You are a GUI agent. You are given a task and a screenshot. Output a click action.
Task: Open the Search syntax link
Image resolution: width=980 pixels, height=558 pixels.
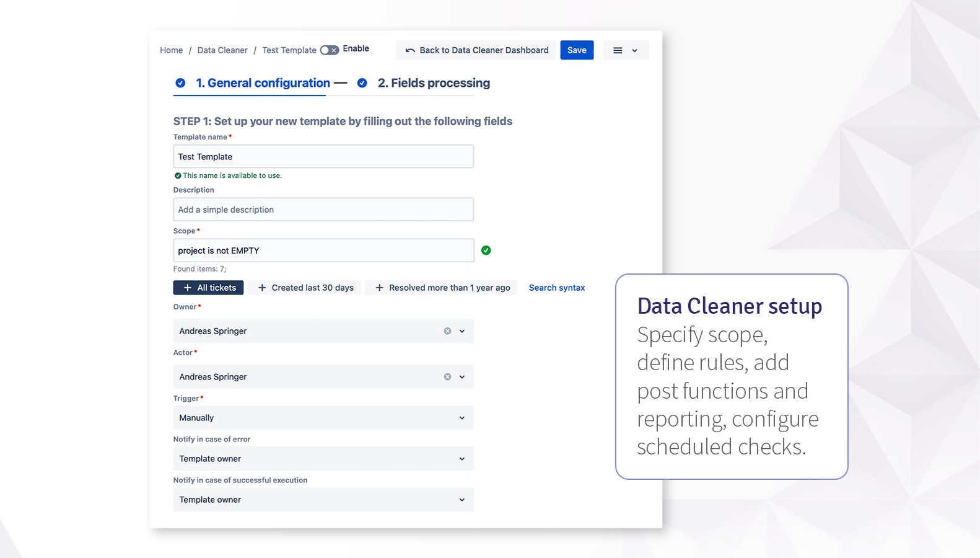click(x=556, y=288)
